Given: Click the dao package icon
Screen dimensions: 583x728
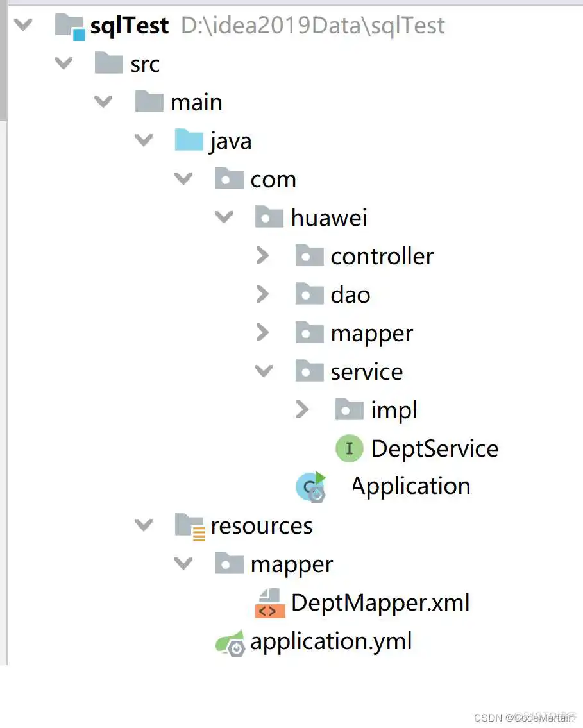Looking at the screenshot, I should (x=310, y=294).
